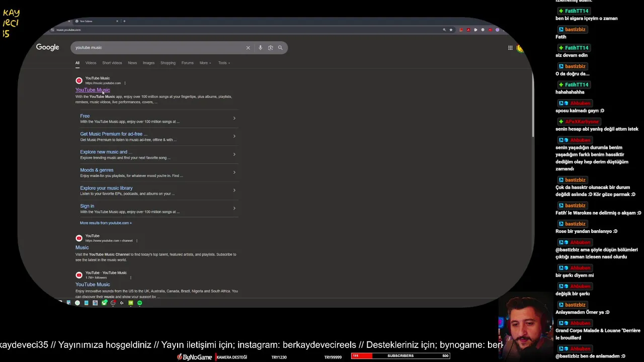644x362 pixels.
Task: Expand chevron on Get Music Premium row
Action: 234,136
